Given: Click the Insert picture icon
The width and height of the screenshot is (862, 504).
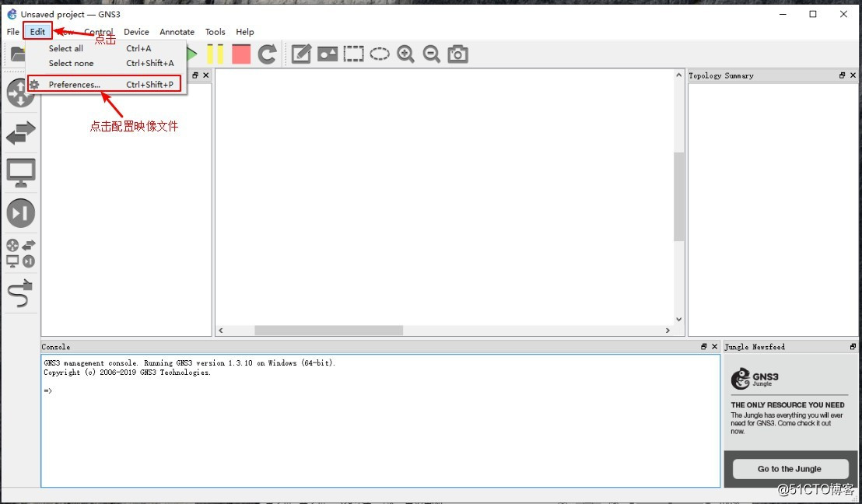Looking at the screenshot, I should click(x=328, y=54).
